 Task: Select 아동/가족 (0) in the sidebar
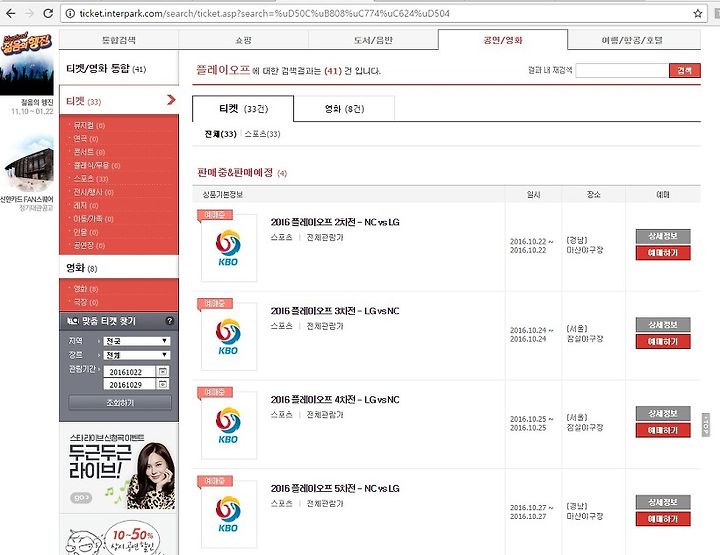93,219
